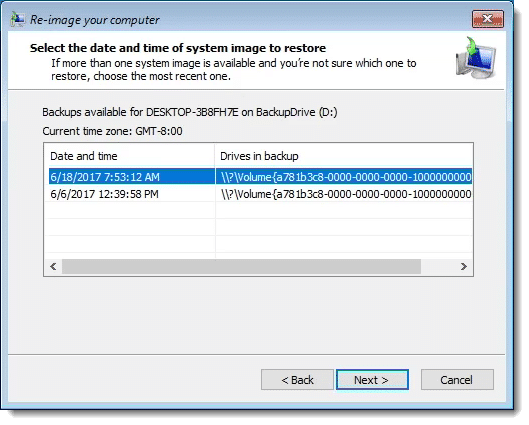Click the horizontal scrollbar thumb
The image size is (529, 425).
(241, 266)
